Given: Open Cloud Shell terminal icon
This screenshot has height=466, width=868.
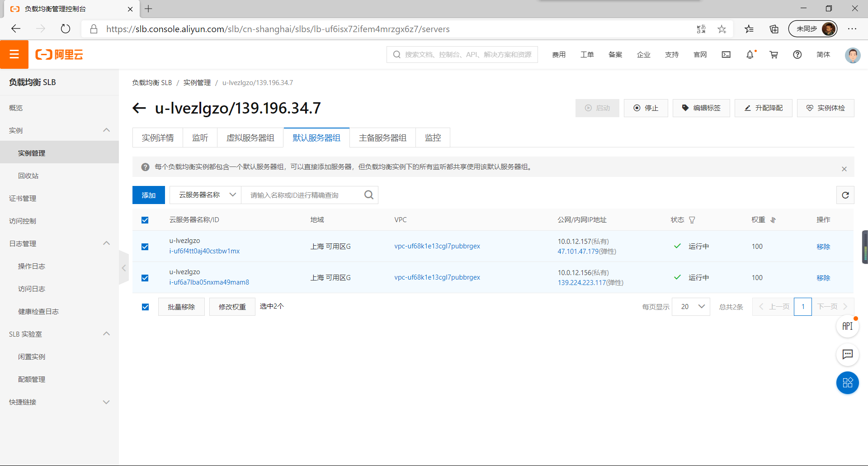Looking at the screenshot, I should coord(726,54).
